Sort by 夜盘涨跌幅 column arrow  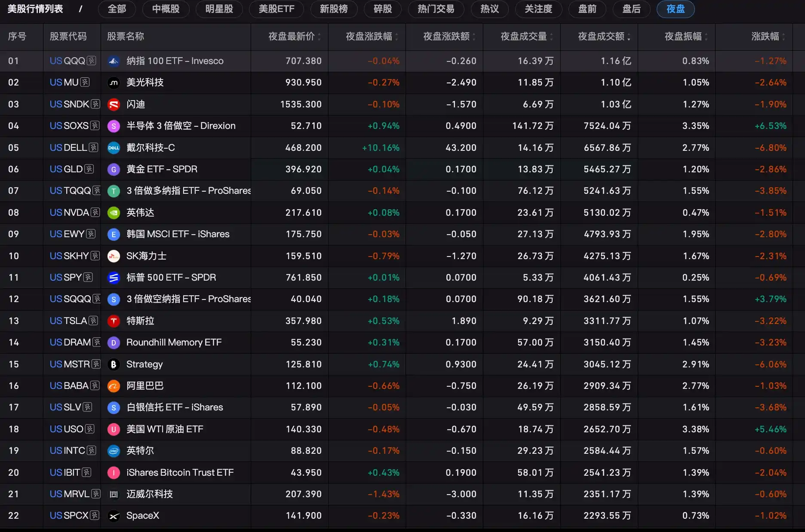[x=396, y=37]
